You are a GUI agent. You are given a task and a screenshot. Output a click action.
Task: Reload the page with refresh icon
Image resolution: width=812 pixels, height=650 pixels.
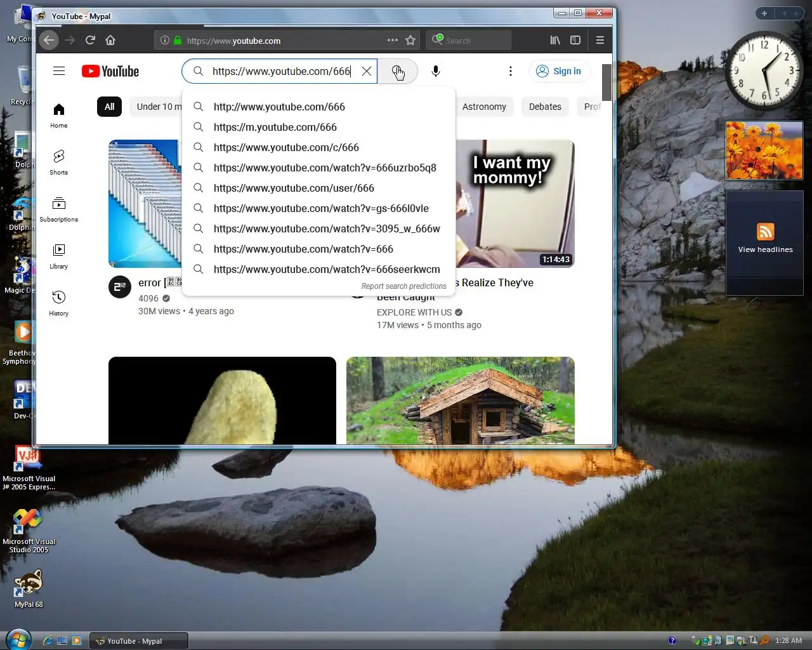tap(90, 40)
